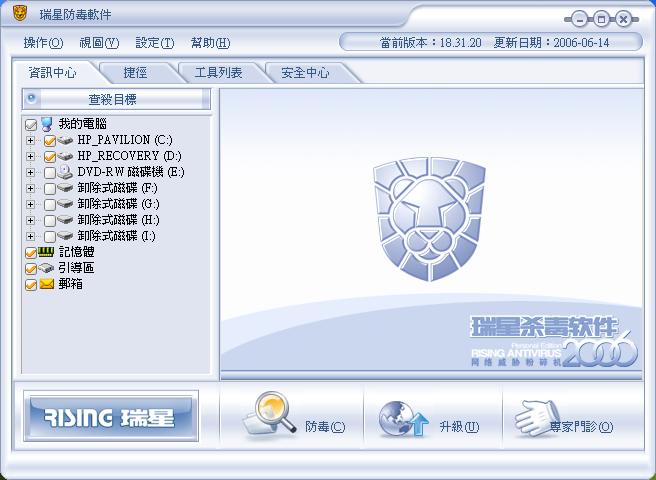
Task: Toggle the 我的電腦 checkbox
Action: point(31,125)
